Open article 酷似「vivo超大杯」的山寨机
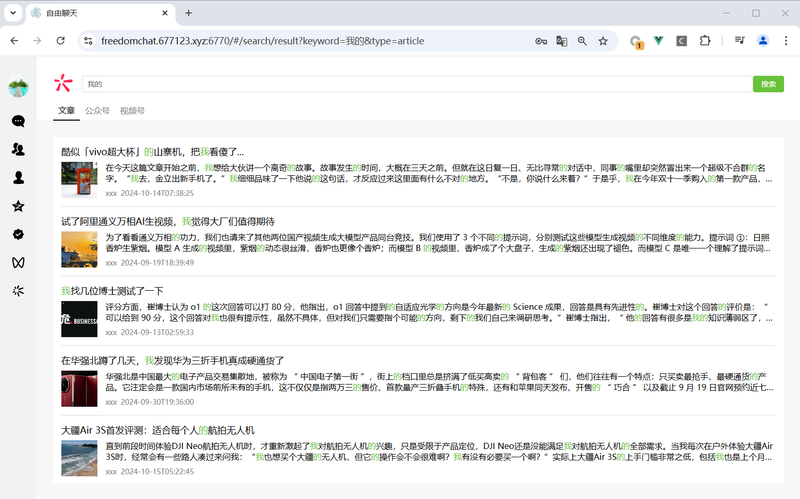 pos(153,152)
